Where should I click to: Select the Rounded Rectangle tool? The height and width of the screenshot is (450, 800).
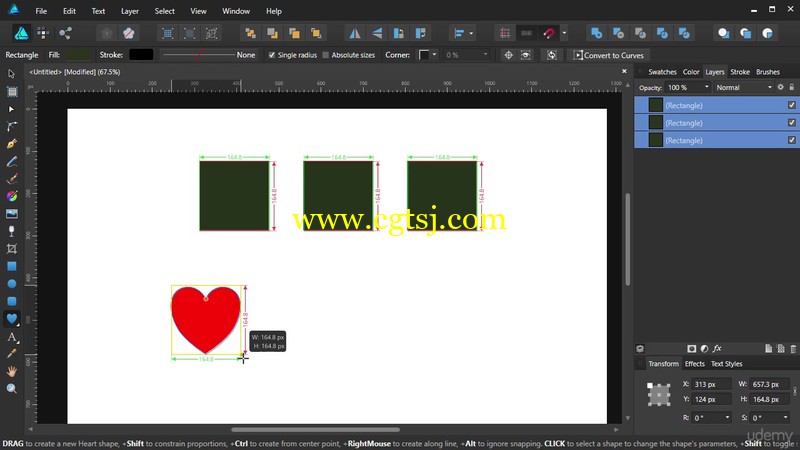tap(11, 301)
